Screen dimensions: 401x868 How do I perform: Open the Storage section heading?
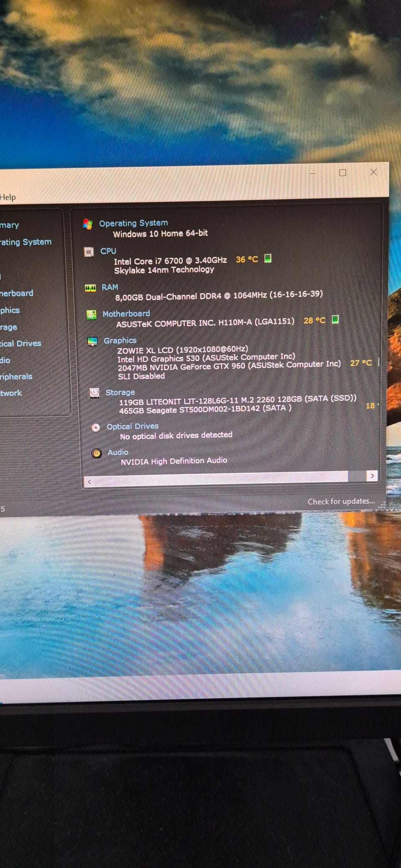120,392
